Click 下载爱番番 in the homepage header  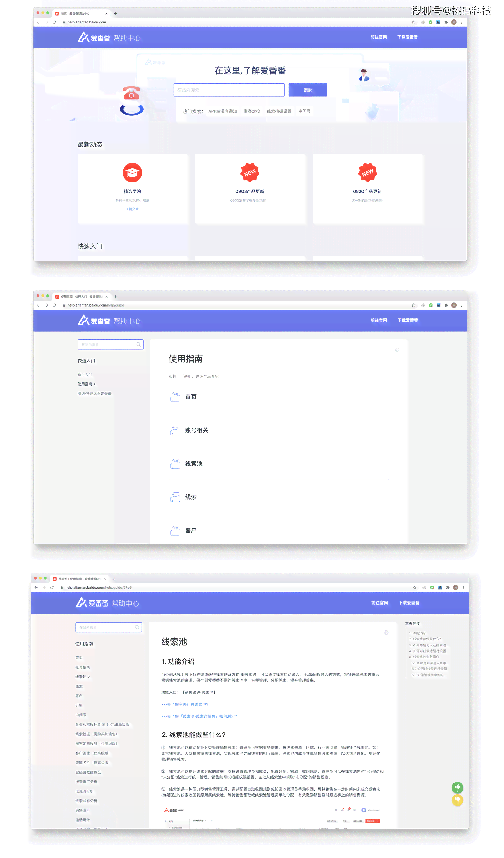(x=408, y=37)
